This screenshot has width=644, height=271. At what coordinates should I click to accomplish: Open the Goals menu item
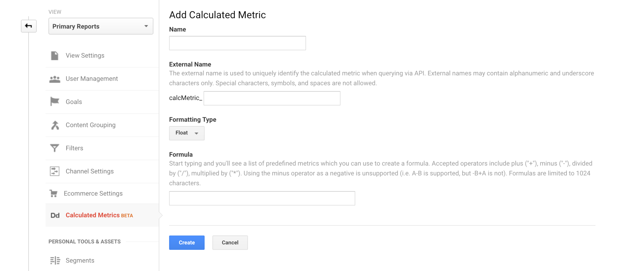tap(74, 102)
